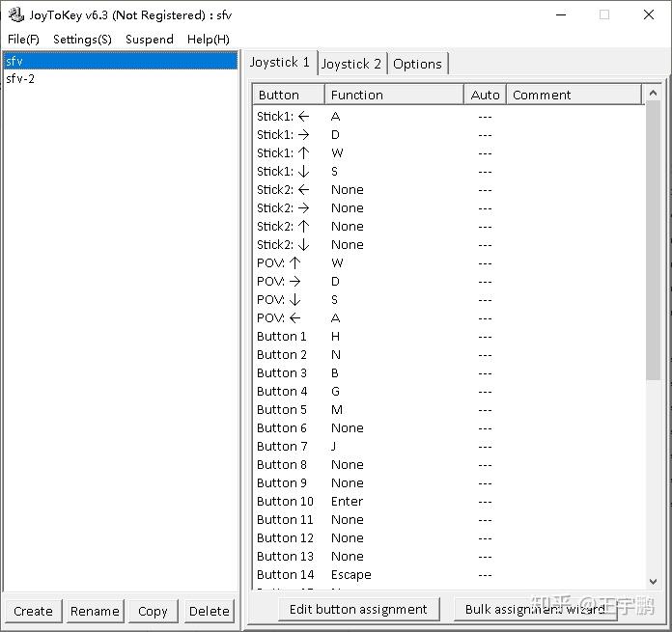Select the Button 3 row
Viewport: 672px width, 632px height.
pos(449,373)
